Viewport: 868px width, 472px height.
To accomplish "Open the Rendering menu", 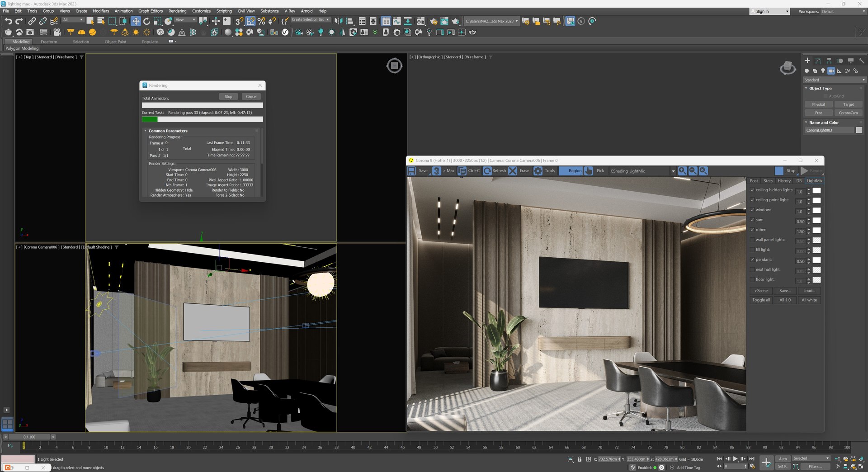I will (177, 11).
